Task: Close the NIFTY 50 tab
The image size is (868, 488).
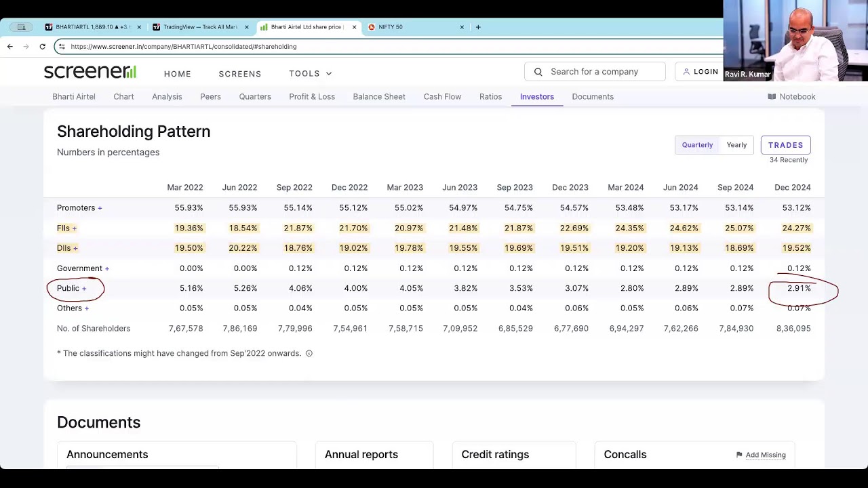Action: [462, 27]
